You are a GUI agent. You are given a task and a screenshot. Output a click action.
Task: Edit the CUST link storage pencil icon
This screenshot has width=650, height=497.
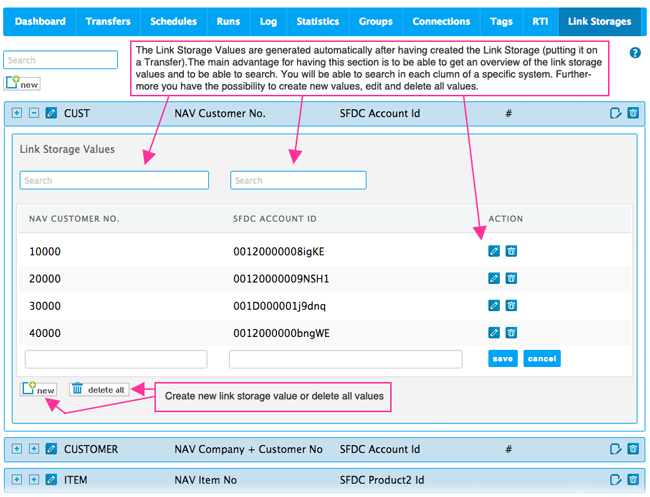coord(51,113)
